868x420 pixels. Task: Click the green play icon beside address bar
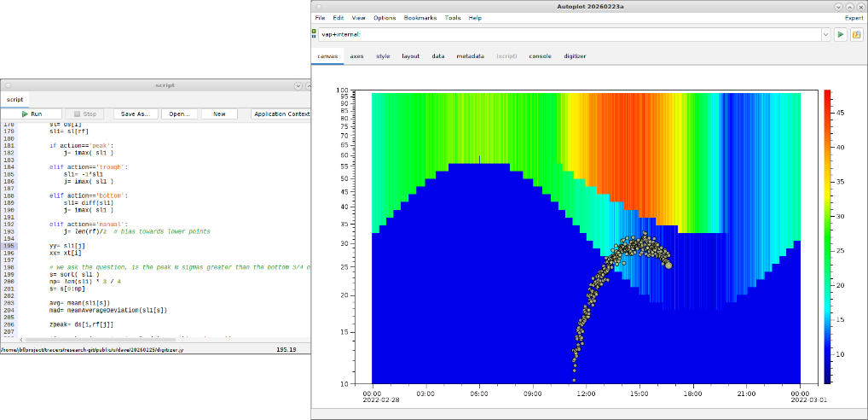[x=841, y=35]
